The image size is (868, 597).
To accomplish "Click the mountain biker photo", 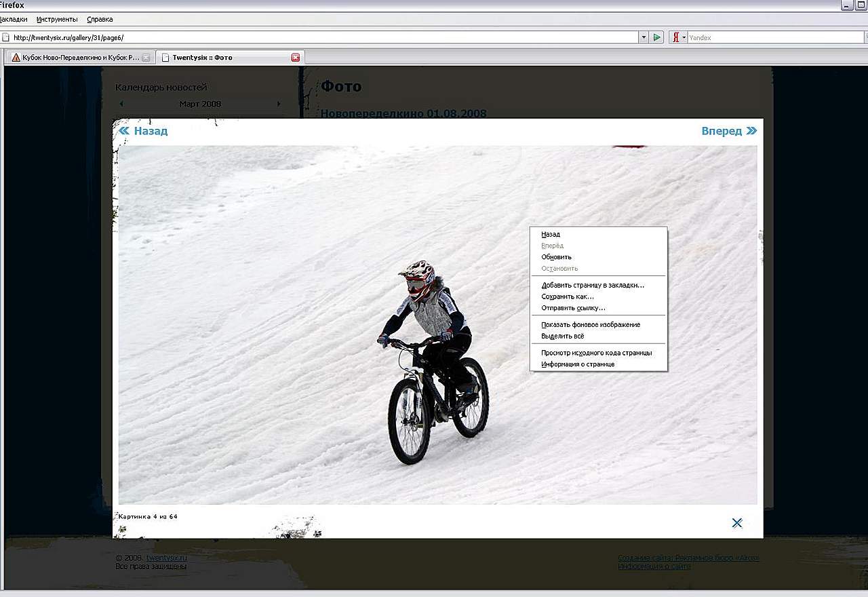I will (x=437, y=325).
